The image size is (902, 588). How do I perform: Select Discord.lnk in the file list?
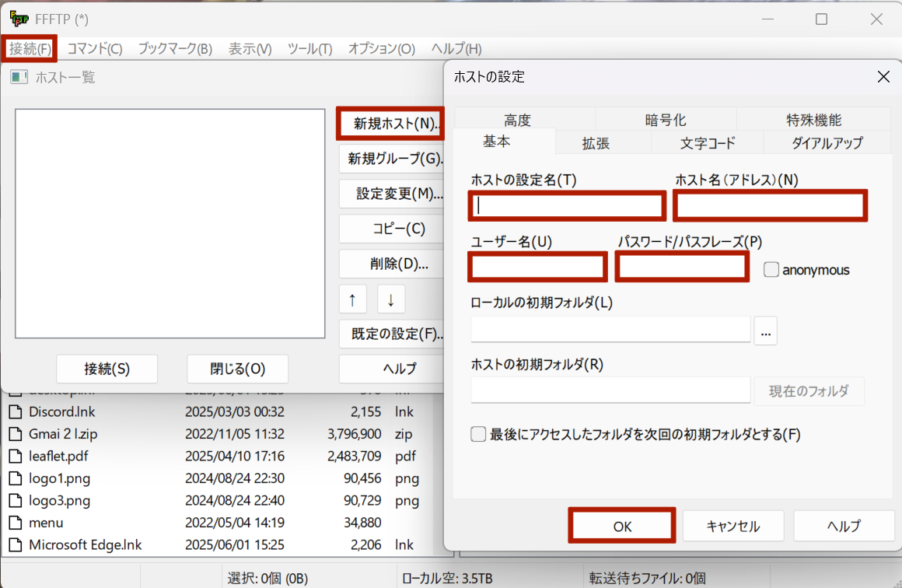coord(60,412)
